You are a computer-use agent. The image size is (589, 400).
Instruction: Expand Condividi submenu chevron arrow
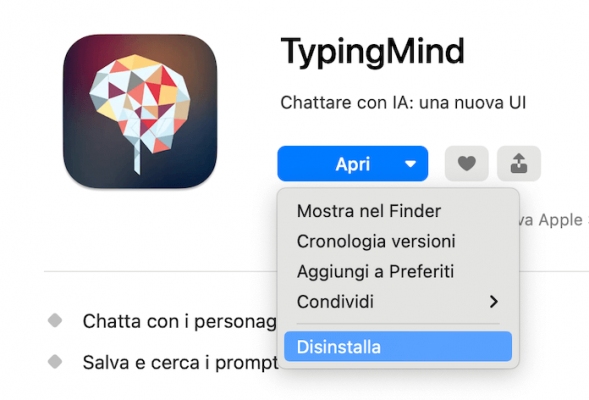[494, 302]
